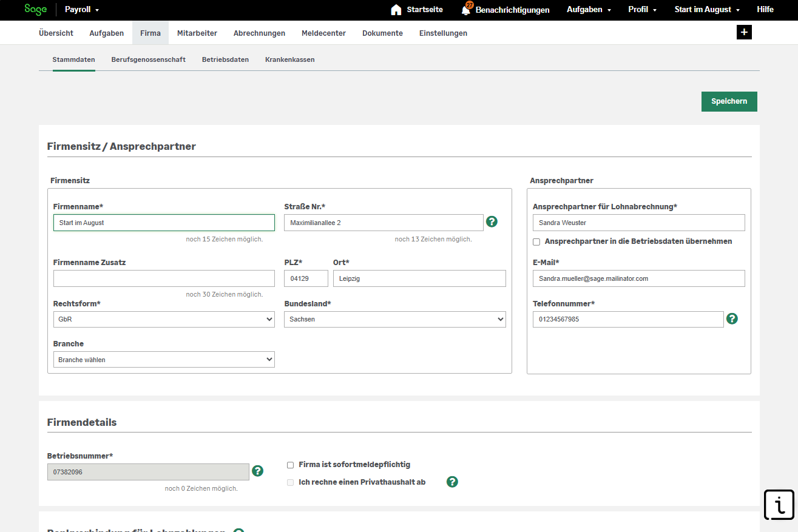Click the E-Mail input field

click(639, 278)
